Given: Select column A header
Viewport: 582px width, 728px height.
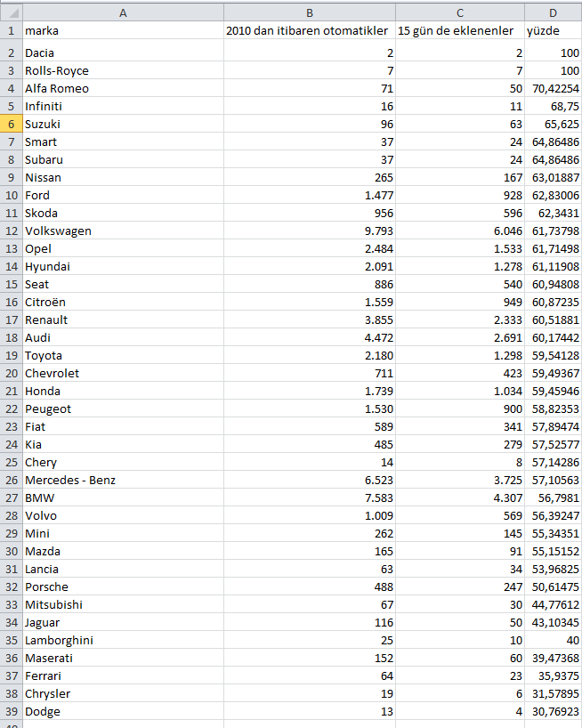Looking at the screenshot, I should [x=123, y=12].
